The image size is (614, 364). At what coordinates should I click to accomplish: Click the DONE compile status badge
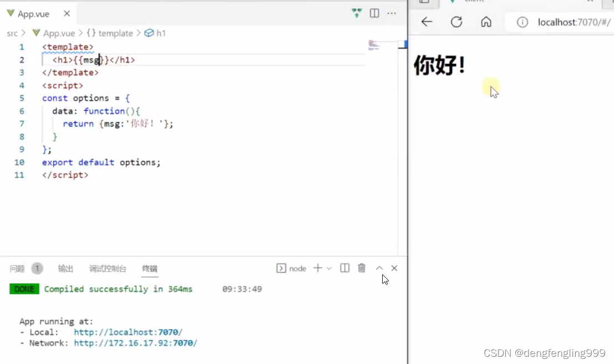pyautogui.click(x=24, y=289)
